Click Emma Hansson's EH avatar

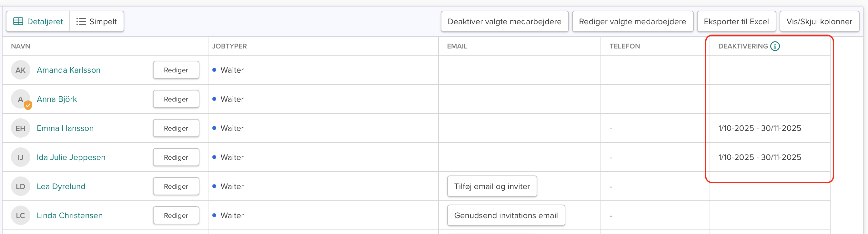21,128
